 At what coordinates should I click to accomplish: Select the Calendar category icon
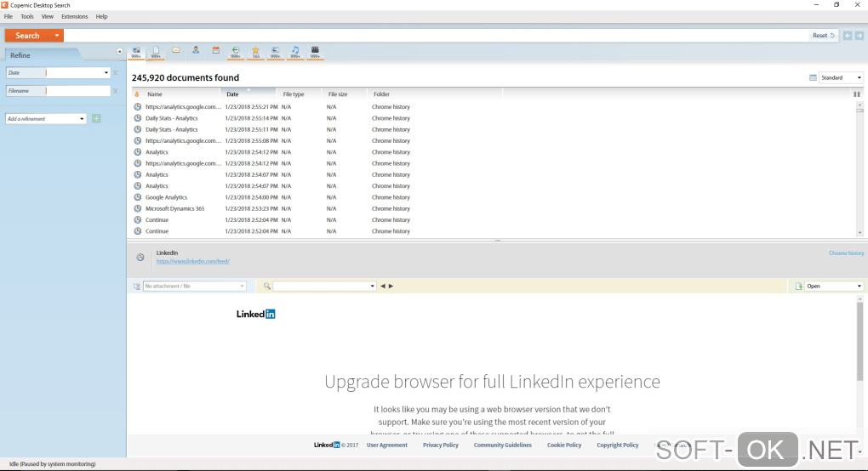(216, 50)
